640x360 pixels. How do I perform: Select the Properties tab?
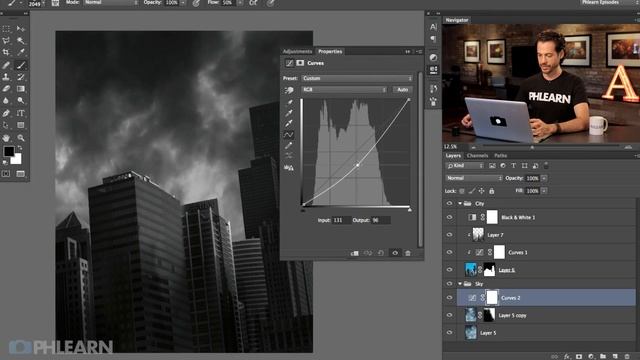[x=330, y=51]
